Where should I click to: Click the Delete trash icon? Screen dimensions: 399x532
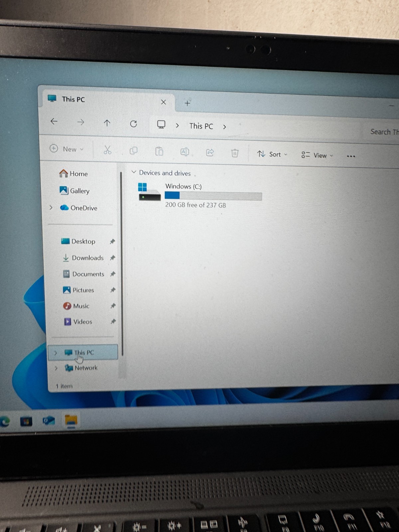coord(235,153)
